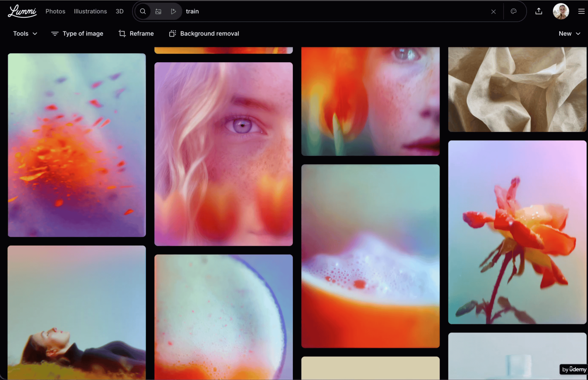
Task: Open the orange petals explosion image
Action: (77, 145)
